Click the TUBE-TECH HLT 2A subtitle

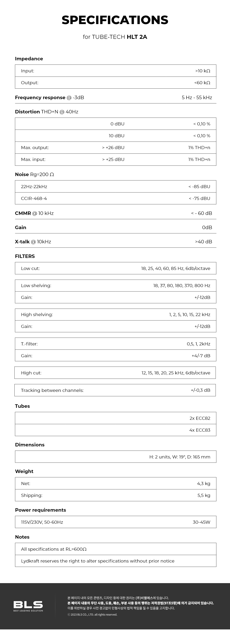point(115,37)
